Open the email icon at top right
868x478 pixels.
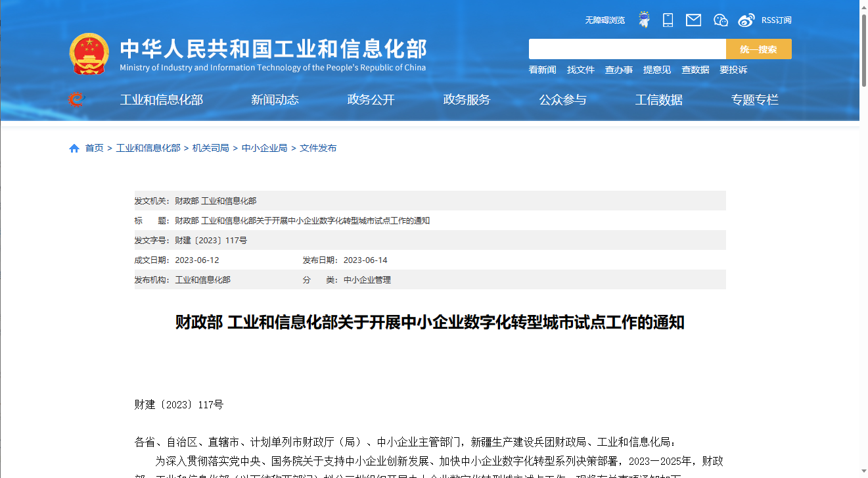pos(693,20)
